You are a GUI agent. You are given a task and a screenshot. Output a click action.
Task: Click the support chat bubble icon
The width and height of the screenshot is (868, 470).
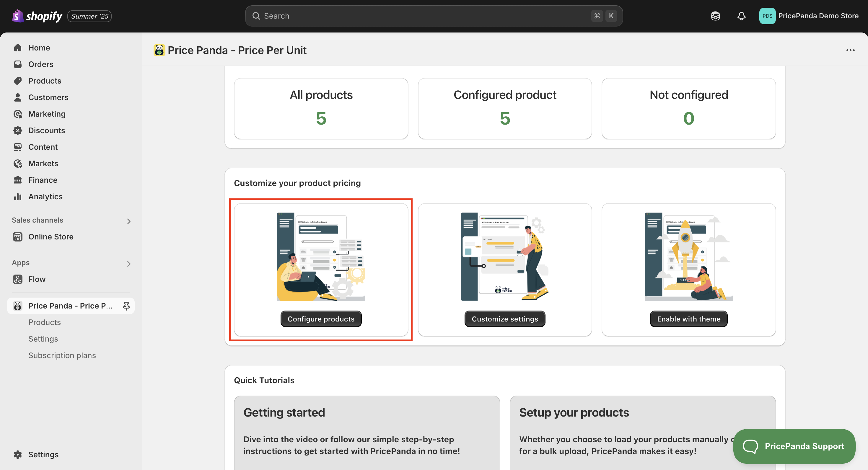[750, 446]
